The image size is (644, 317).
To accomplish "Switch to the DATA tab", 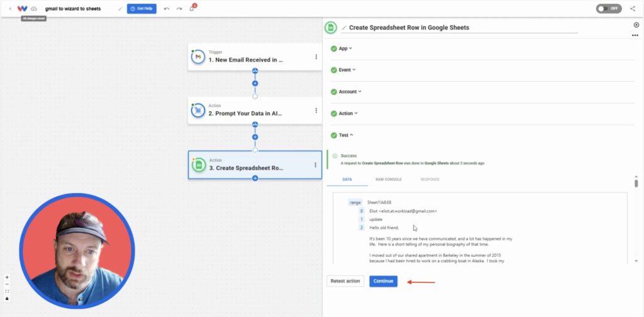I will [x=347, y=179].
